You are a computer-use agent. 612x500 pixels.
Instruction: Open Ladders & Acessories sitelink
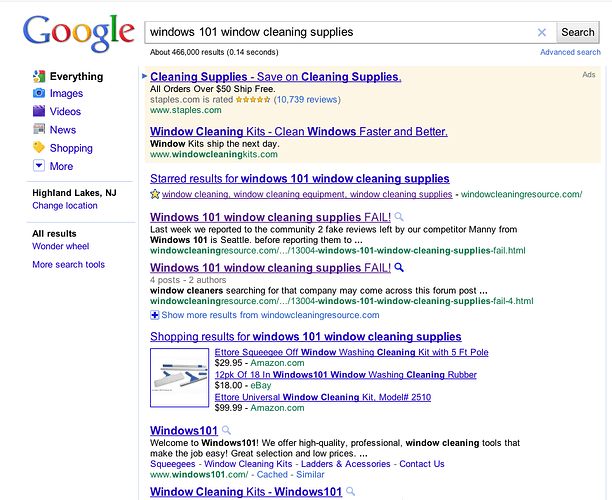point(345,464)
